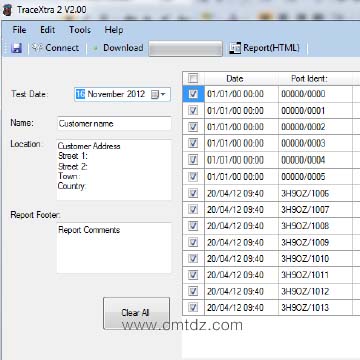Click the download progress bar
The image size is (360, 360).
click(x=185, y=49)
